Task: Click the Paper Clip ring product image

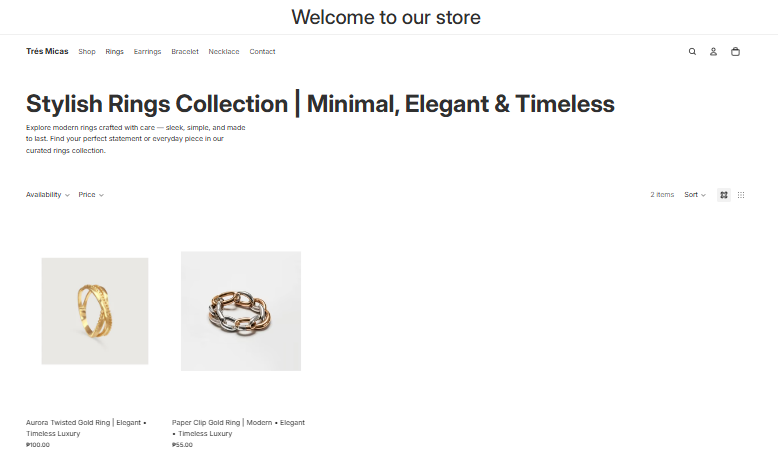Action: point(241,311)
